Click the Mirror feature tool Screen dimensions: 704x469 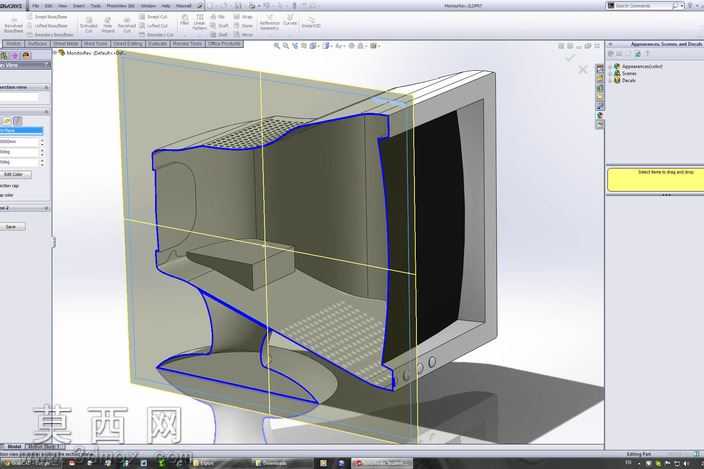click(x=244, y=35)
